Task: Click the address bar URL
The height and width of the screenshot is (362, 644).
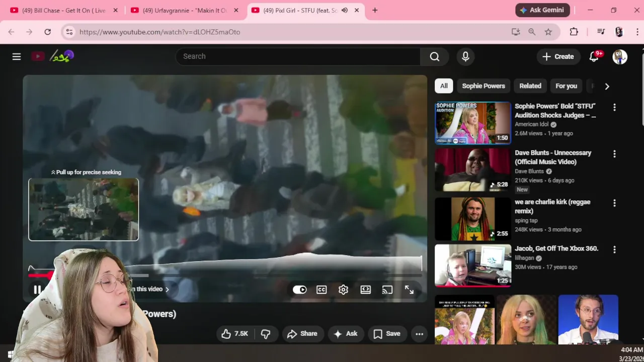Action: 159,32
